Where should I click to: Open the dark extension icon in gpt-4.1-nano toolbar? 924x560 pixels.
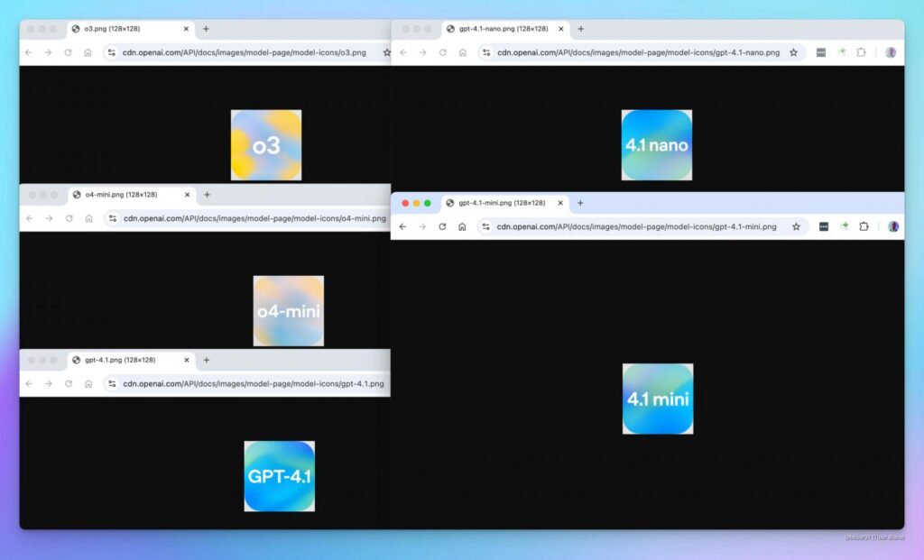point(820,52)
